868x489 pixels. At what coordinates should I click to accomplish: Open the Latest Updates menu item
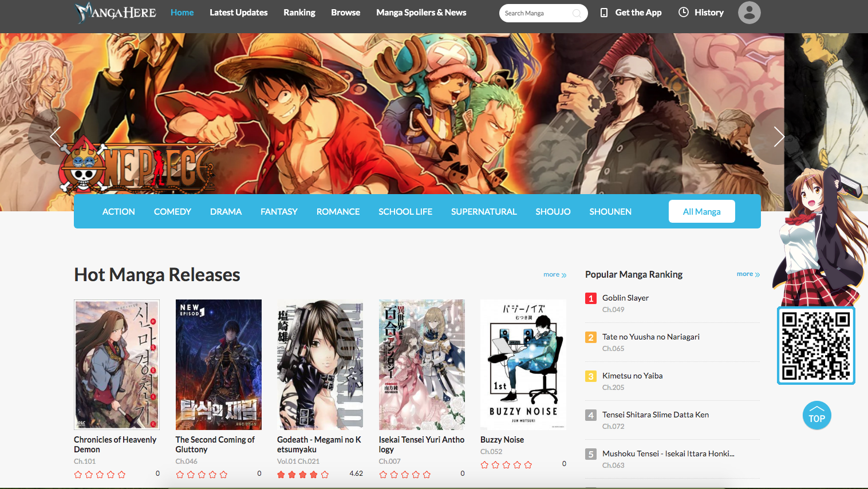238,13
